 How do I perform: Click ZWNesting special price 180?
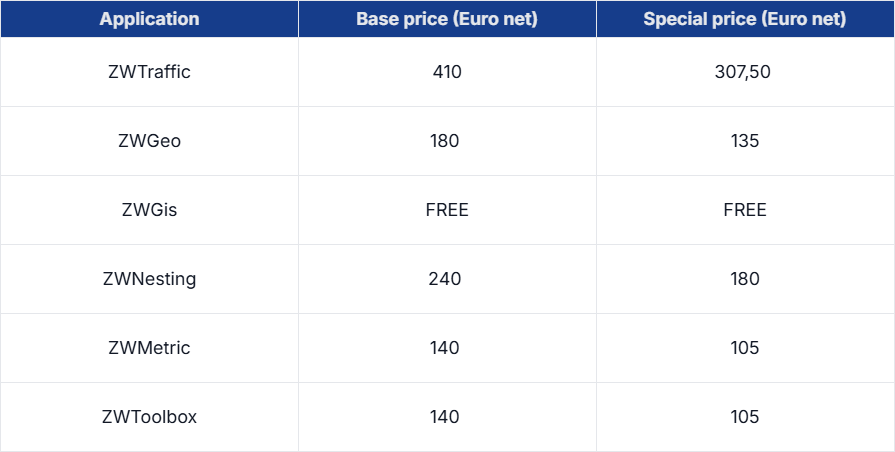click(x=745, y=279)
